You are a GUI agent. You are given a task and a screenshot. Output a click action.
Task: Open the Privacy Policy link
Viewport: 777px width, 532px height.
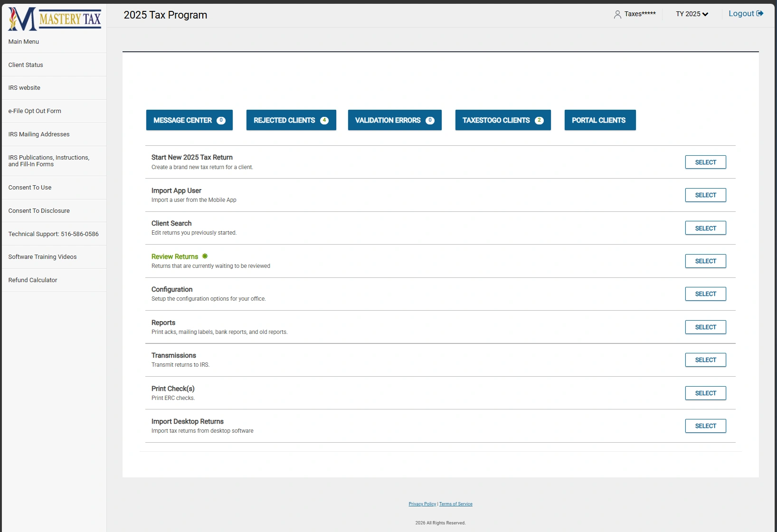coord(422,504)
